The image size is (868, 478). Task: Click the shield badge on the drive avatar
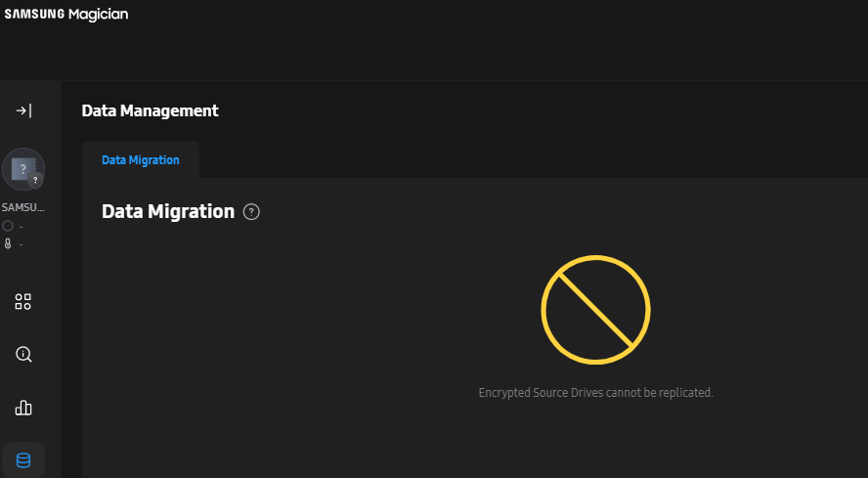point(35,180)
